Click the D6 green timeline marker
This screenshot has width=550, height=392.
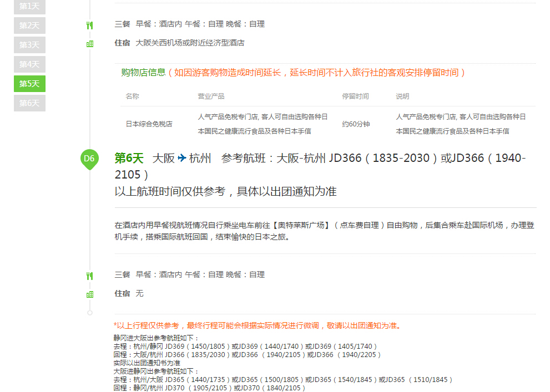pos(89,159)
